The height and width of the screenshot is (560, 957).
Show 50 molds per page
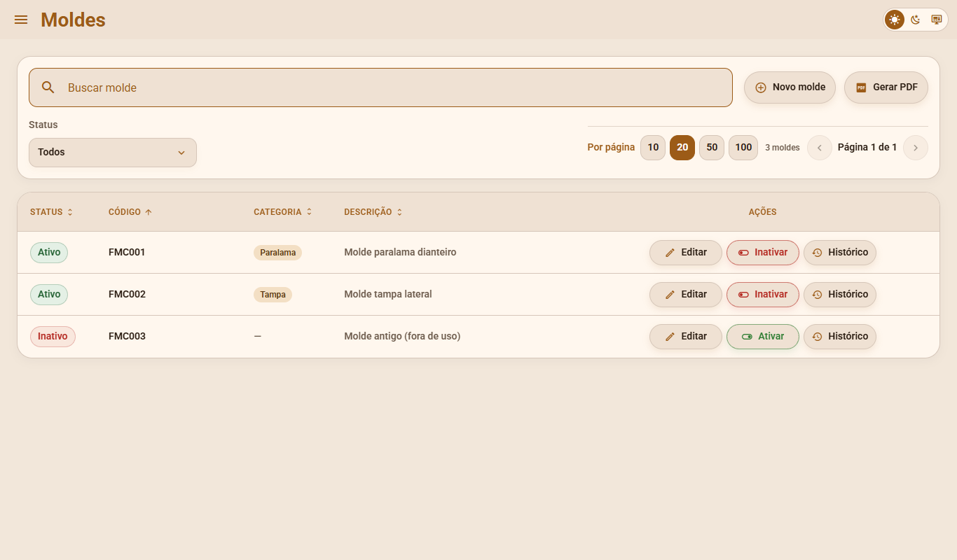click(712, 148)
